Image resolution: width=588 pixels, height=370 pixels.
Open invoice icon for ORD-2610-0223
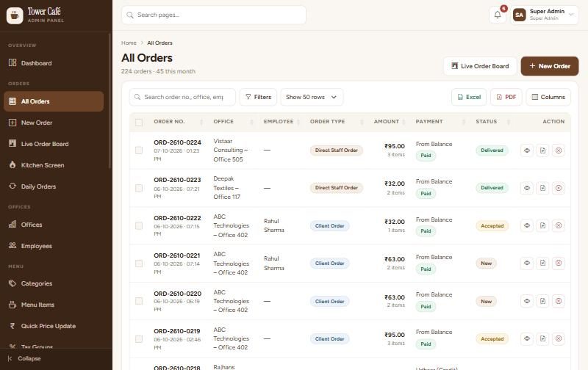coord(542,188)
